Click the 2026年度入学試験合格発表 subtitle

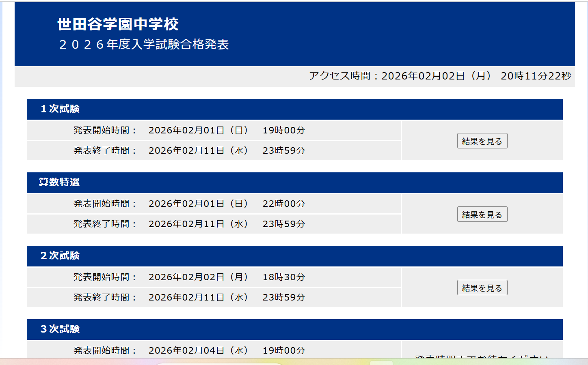click(x=144, y=45)
